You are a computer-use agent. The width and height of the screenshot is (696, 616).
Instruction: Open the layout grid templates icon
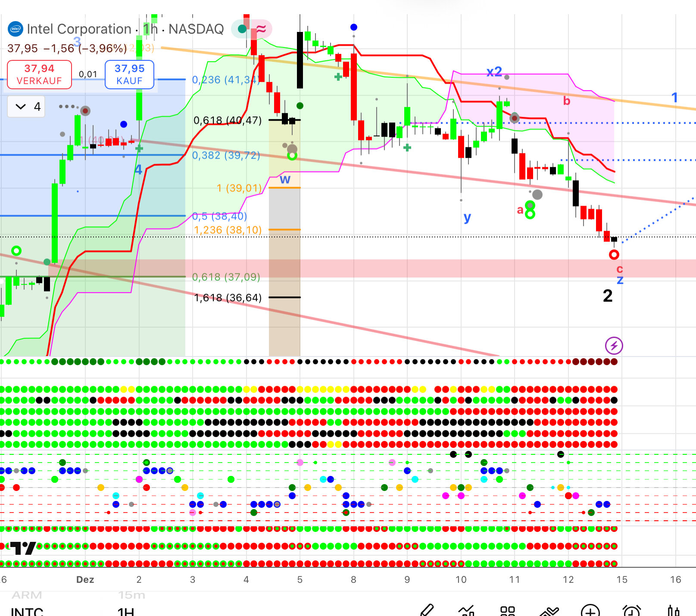pyautogui.click(x=507, y=610)
